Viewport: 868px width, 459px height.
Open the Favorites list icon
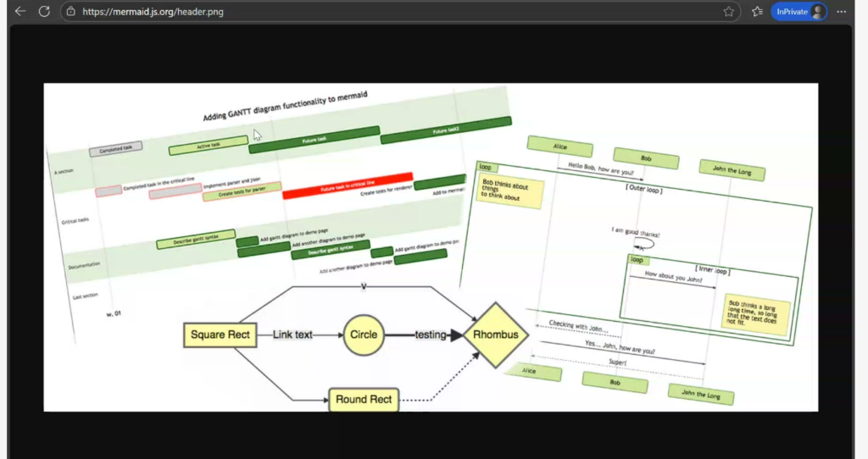point(757,12)
